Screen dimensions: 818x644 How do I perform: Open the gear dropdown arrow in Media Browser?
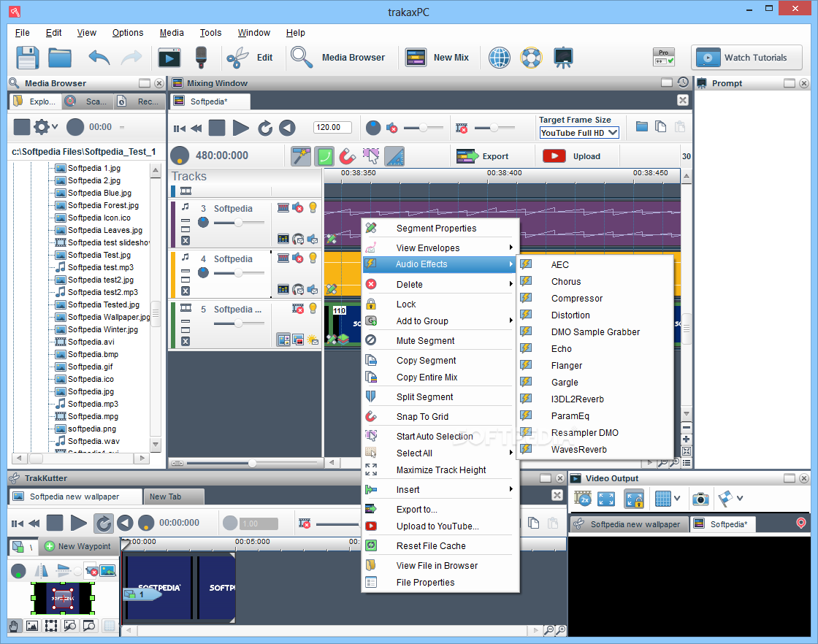click(55, 127)
